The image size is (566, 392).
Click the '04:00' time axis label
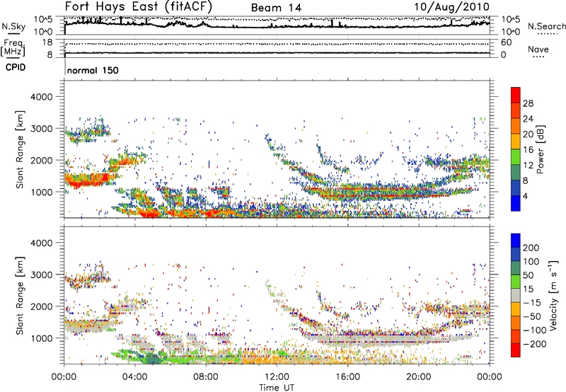point(135,377)
